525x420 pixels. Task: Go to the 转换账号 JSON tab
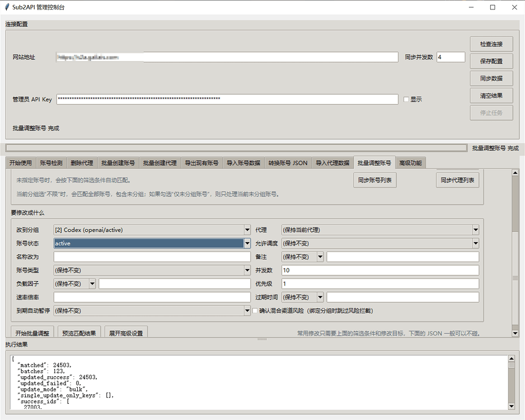click(x=288, y=163)
